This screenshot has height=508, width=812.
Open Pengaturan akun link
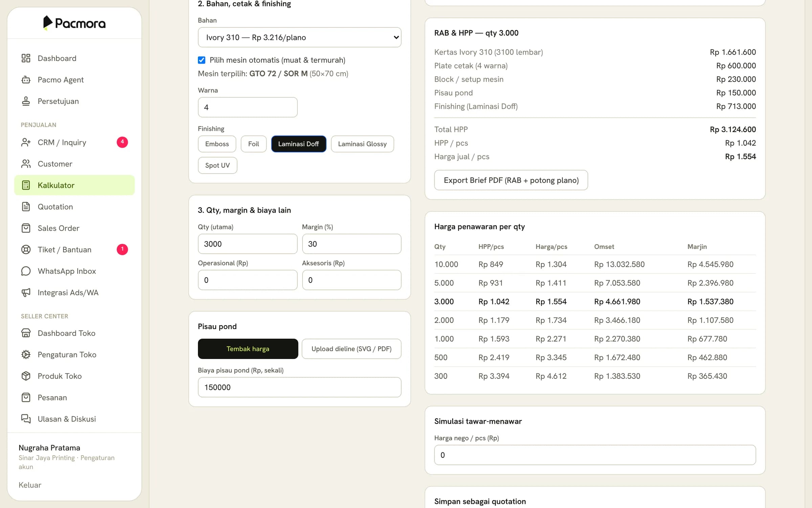tap(66, 462)
